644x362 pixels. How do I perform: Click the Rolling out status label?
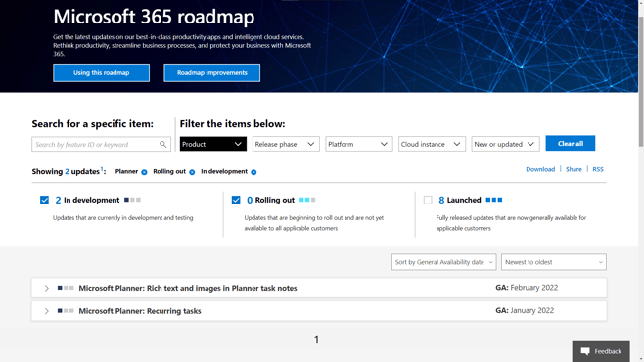[x=275, y=200]
